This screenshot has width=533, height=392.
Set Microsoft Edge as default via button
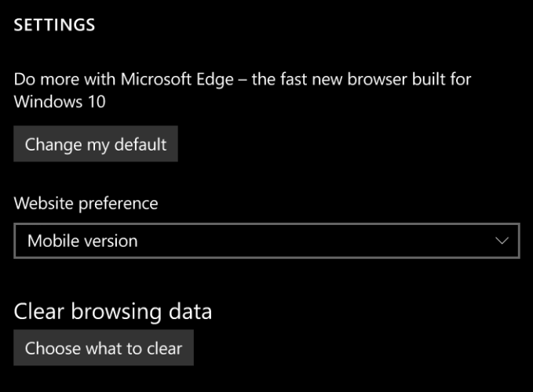click(96, 143)
